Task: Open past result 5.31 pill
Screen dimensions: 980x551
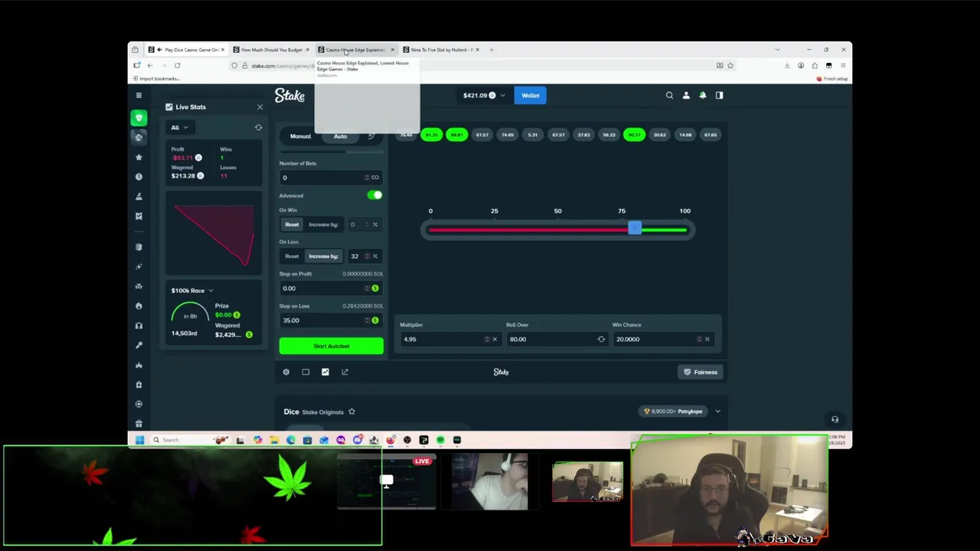Action: point(533,135)
